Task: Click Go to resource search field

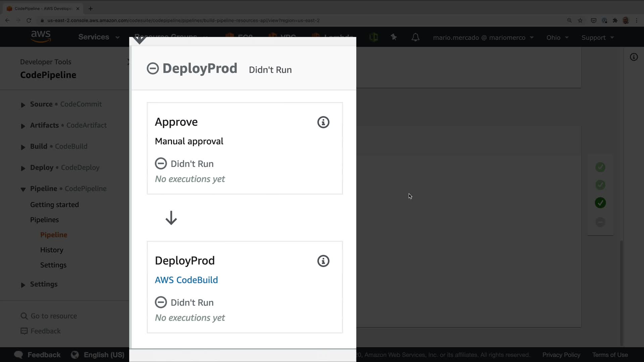Action: (54, 316)
